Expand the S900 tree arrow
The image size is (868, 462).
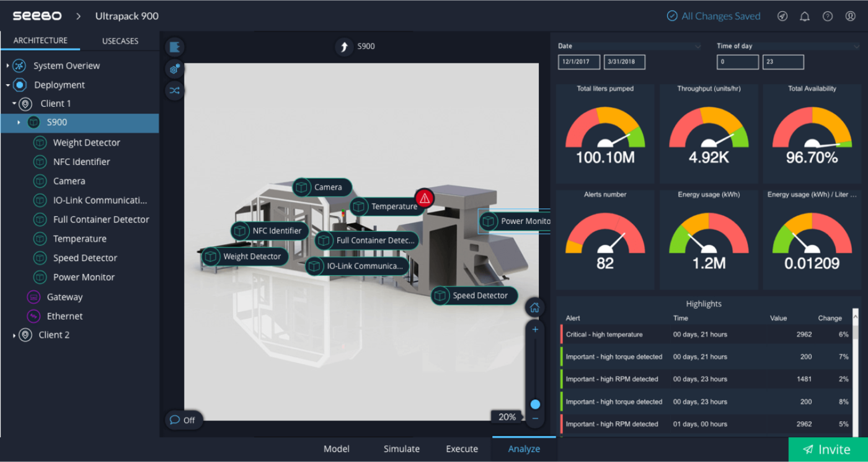pos(19,123)
